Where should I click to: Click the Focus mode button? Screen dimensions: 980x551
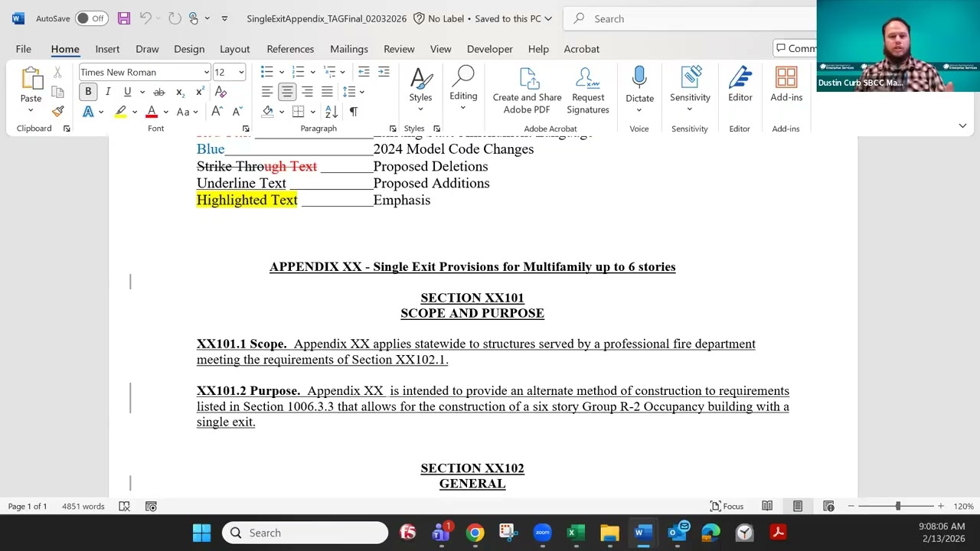727,506
